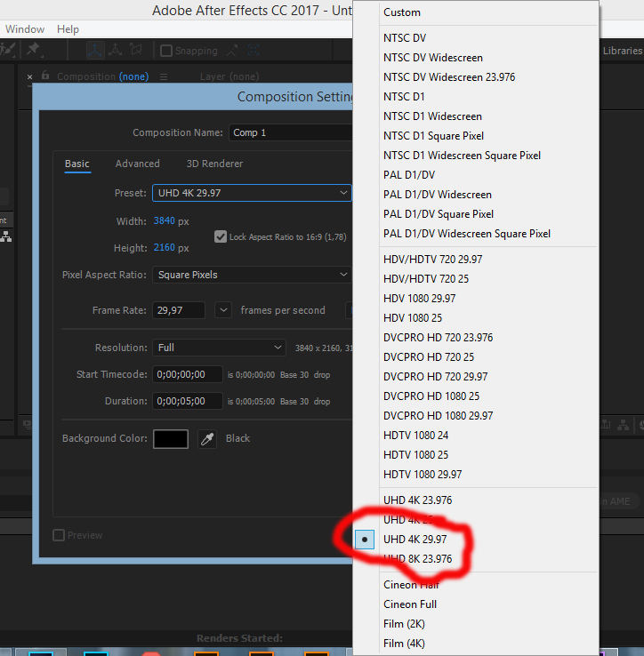644x656 pixels.
Task: Switch to the Advanced tab
Action: click(x=137, y=164)
